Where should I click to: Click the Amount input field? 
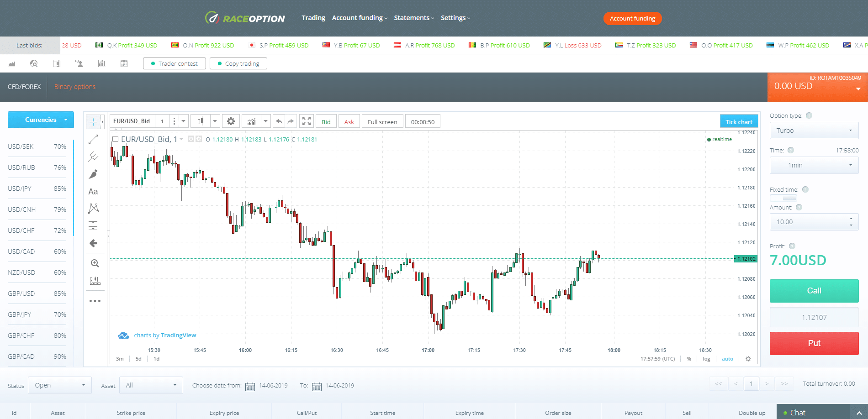pos(809,222)
